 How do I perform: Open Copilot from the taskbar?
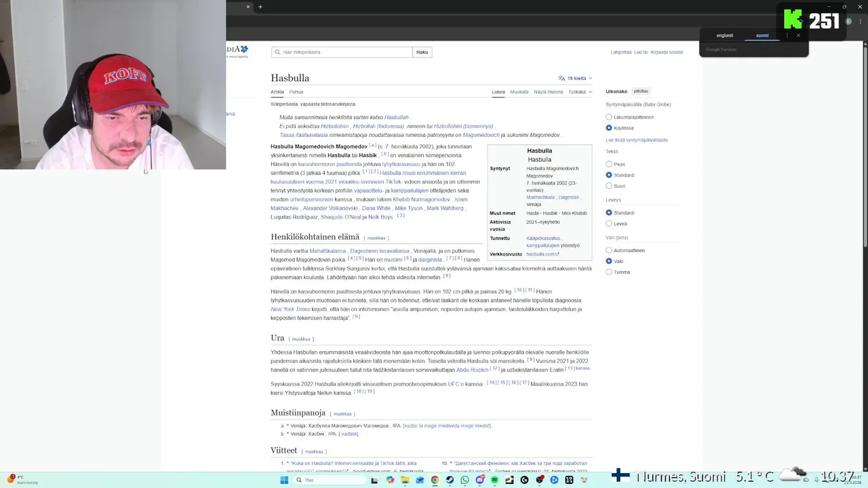coord(390,480)
